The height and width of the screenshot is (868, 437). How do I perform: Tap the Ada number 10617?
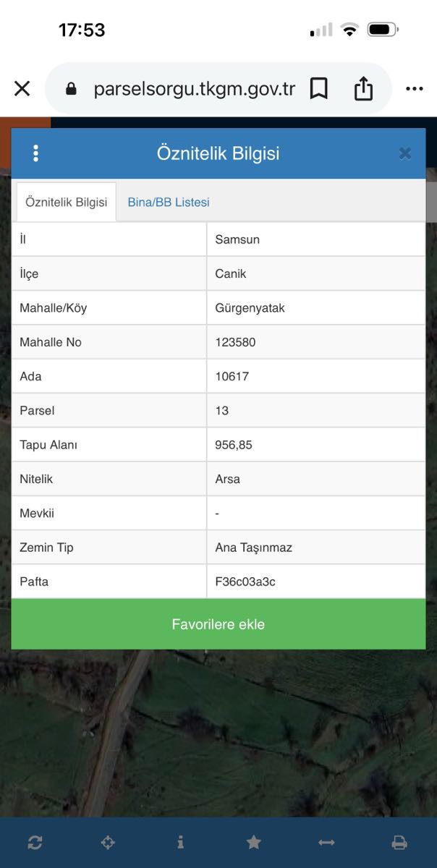(x=232, y=376)
